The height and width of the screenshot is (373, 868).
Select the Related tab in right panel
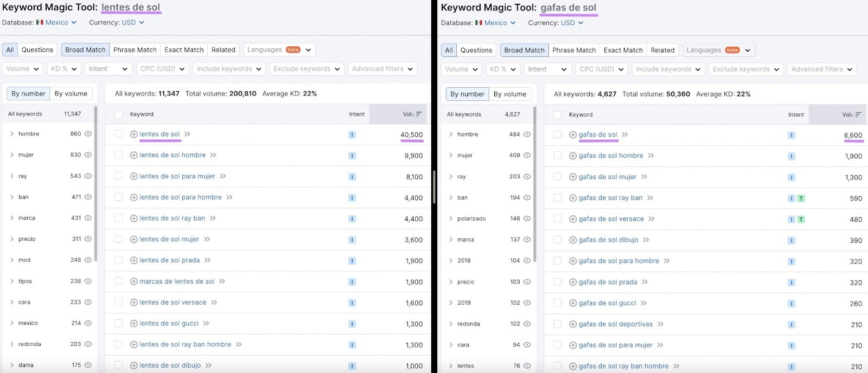[x=662, y=50]
